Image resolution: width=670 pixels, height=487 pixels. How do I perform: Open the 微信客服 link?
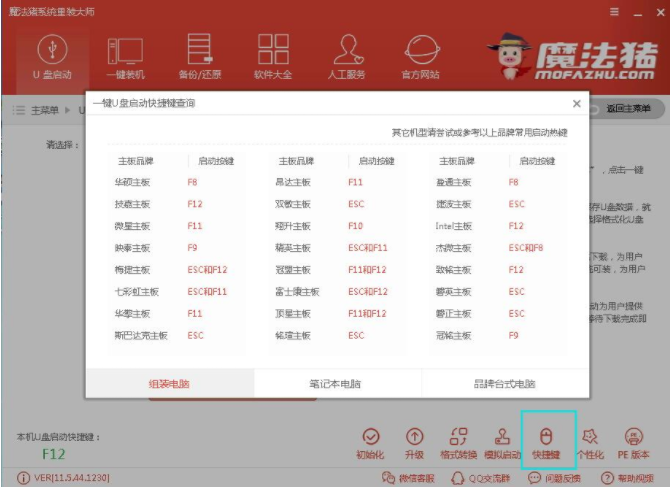(404, 479)
